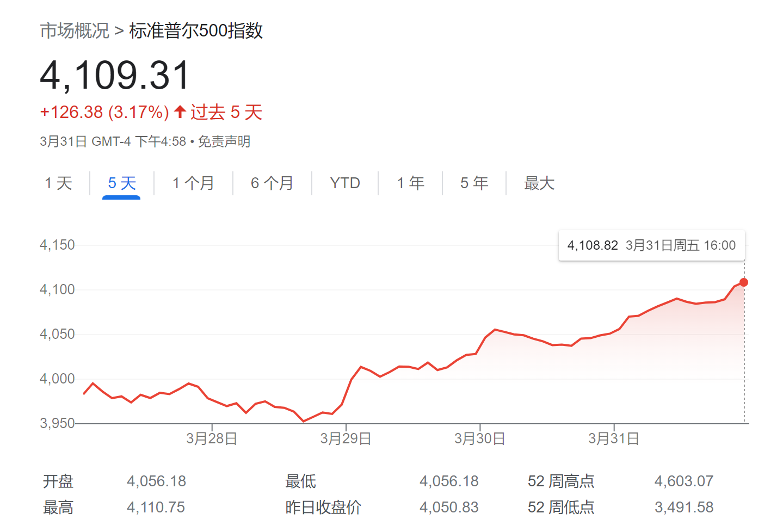
Task: Click the 最低 value 4,056.18
Action: [x=449, y=481]
